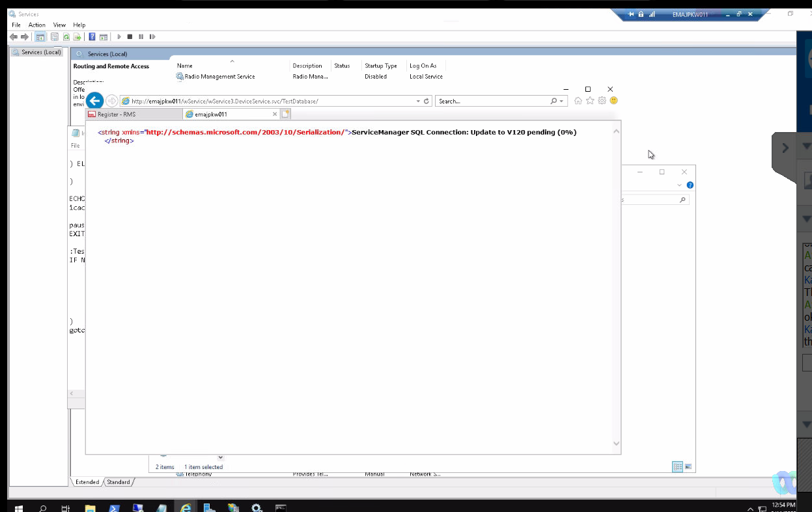
Task: Refresh the TestDatabase page
Action: tap(427, 101)
